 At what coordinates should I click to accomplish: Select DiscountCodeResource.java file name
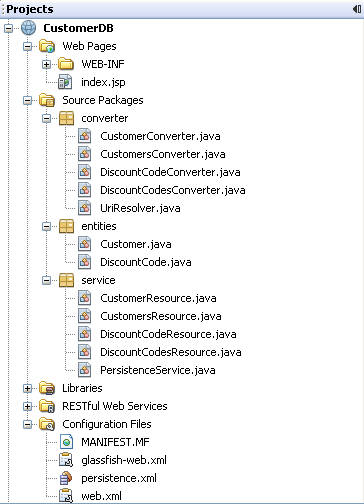pos(168,334)
